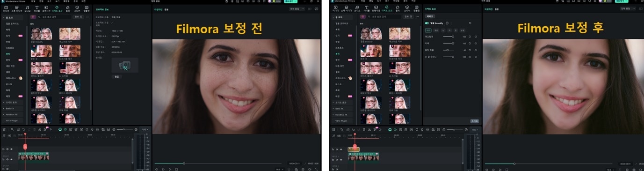Image resolution: width=644 pixels, height=171 pixels.
Task: Click the play button in the right screenshot's player
Action: click(499, 169)
